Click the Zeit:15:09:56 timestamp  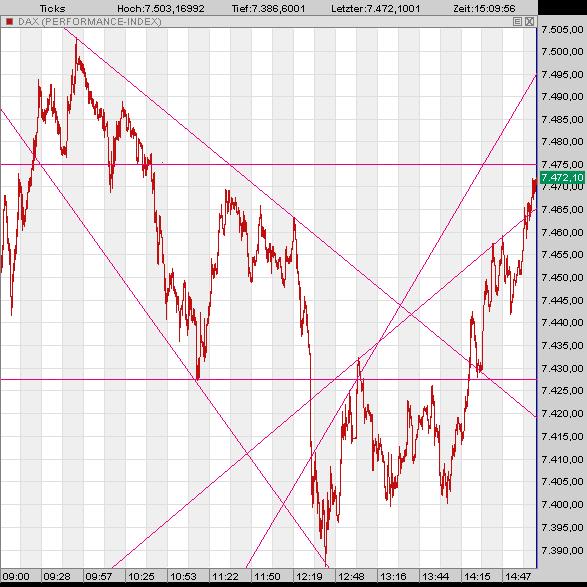pyautogui.click(x=484, y=8)
